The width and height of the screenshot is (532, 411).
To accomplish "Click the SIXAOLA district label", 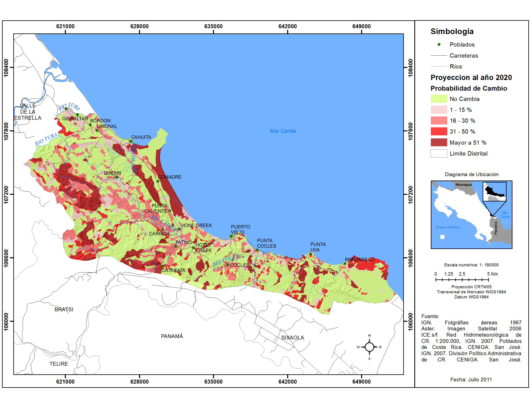I will (293, 337).
